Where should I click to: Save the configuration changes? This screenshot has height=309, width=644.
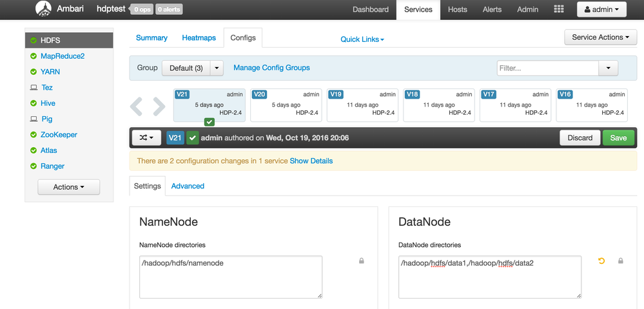[x=618, y=137]
